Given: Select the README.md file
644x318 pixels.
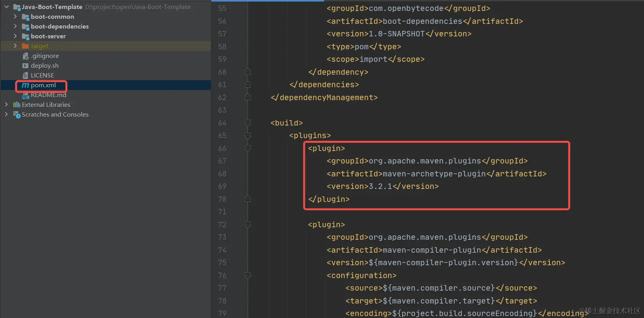Looking at the screenshot, I should (48, 95).
